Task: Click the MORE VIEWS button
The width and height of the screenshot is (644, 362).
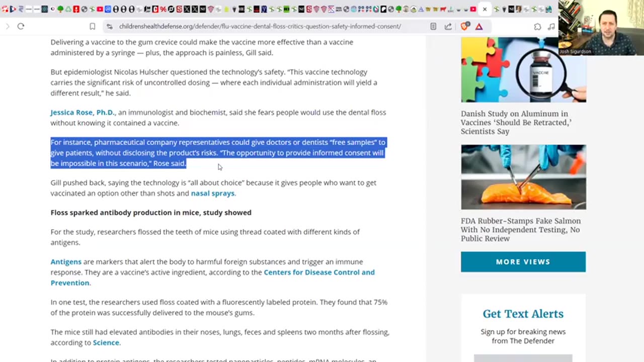Action: [x=523, y=261]
